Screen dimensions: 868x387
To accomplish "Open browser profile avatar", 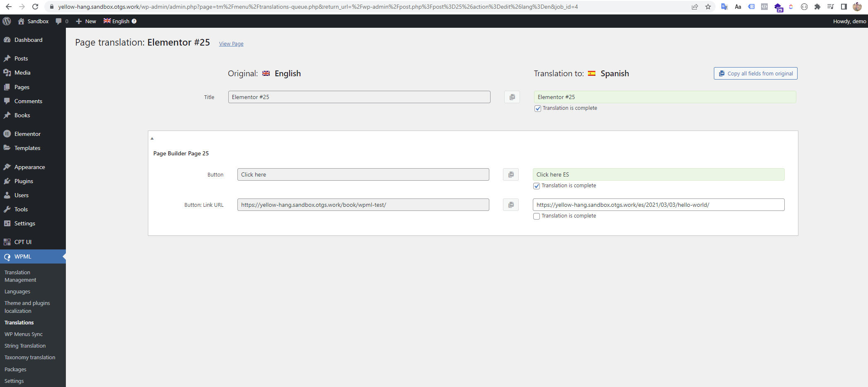I will click(857, 7).
